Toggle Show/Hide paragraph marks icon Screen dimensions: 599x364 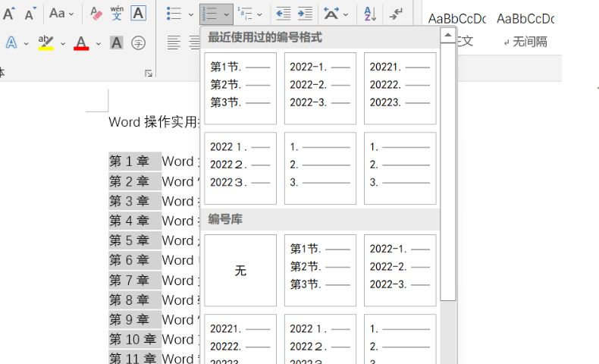[396, 14]
